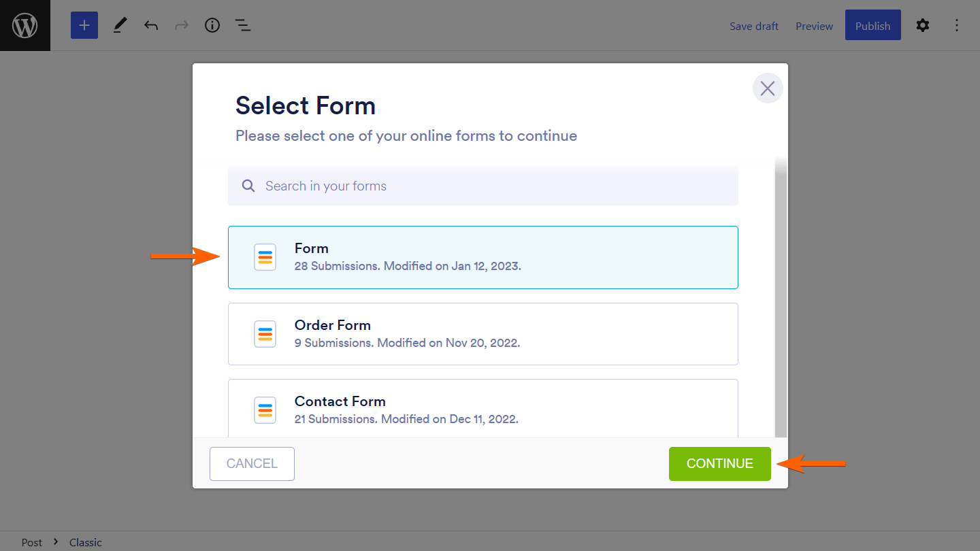The height and width of the screenshot is (551, 980).
Task: Open the three-dot Options menu
Action: point(957,26)
